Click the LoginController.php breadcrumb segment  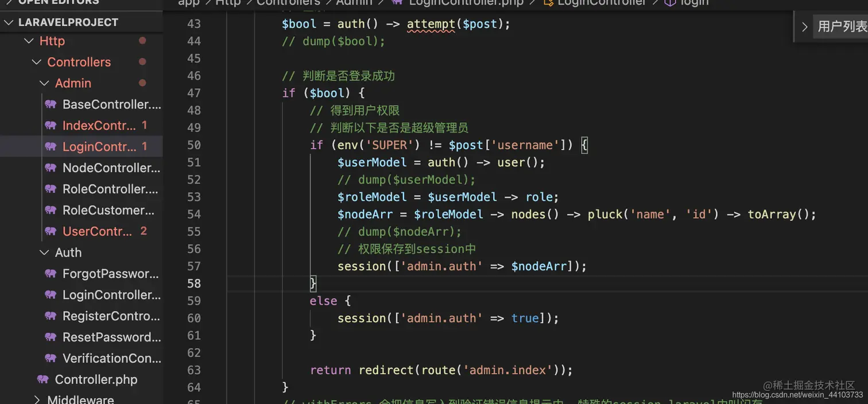tap(466, 3)
